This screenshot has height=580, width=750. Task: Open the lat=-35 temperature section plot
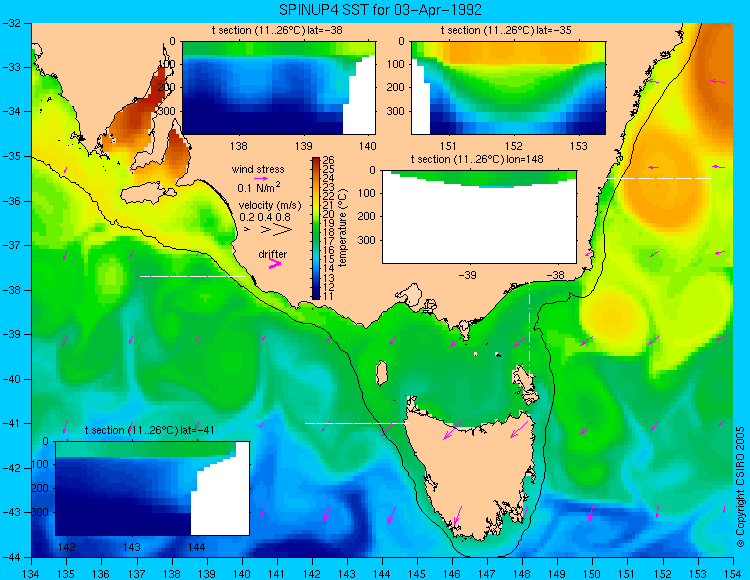click(x=508, y=88)
